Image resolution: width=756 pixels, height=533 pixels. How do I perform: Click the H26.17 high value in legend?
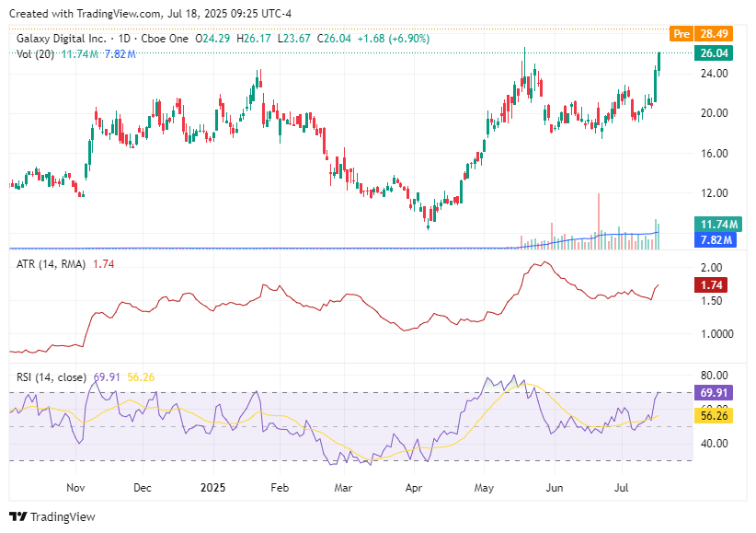point(254,39)
